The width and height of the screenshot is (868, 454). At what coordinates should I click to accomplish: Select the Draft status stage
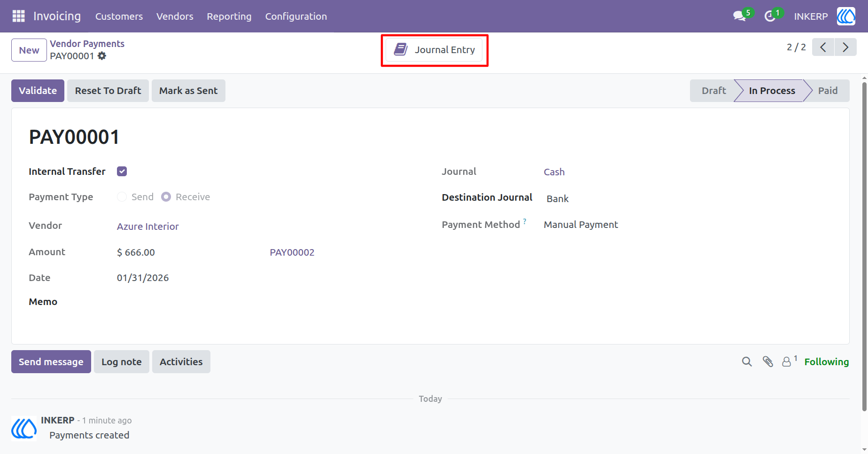point(713,91)
